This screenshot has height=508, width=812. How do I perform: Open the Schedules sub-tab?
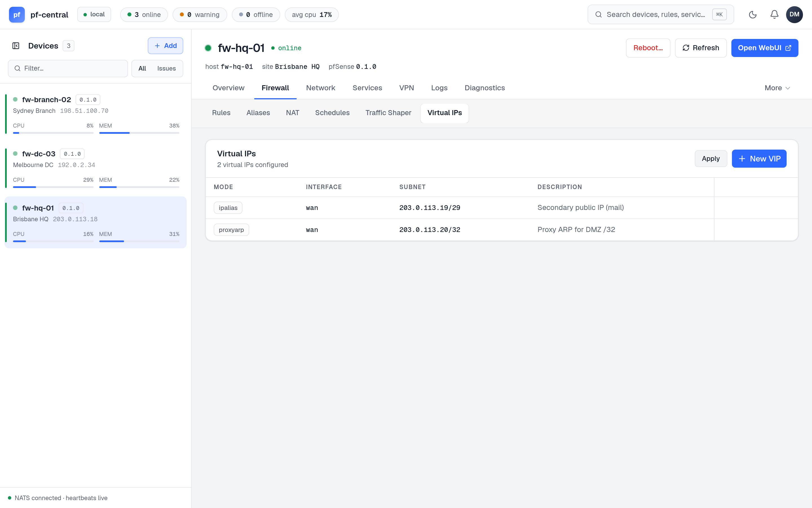pyautogui.click(x=332, y=113)
